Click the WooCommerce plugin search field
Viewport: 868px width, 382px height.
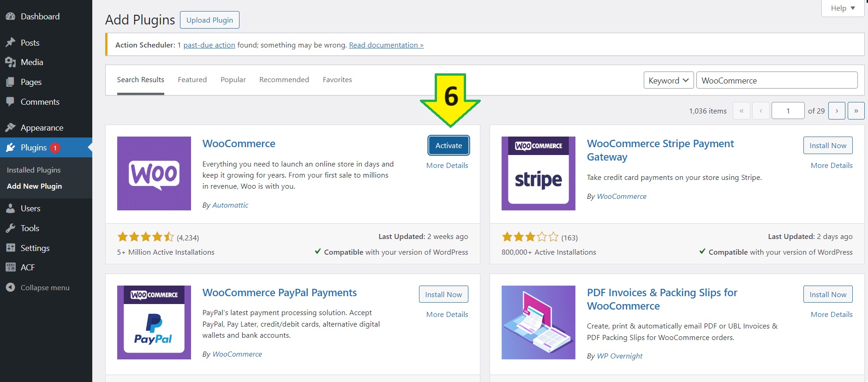(x=777, y=80)
